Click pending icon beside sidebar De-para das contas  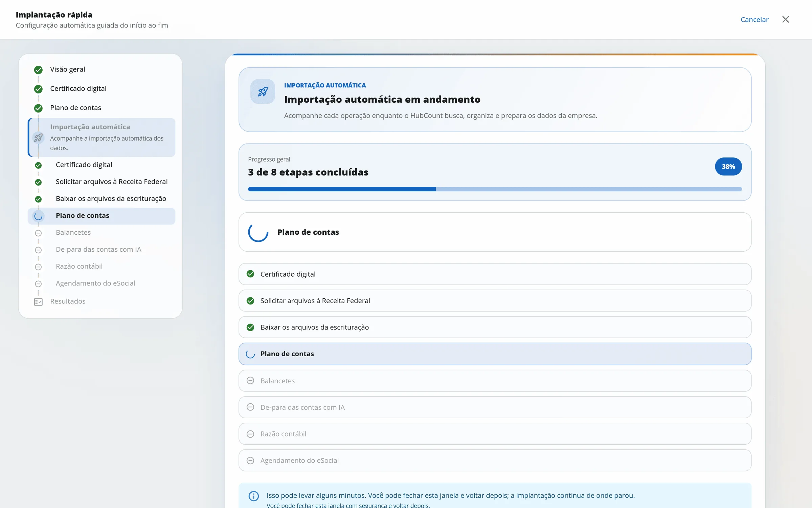click(x=38, y=250)
